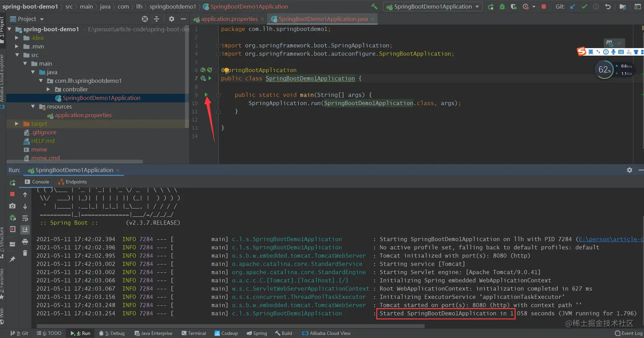Start debugging with the bug icon

pyautogui.click(x=502, y=7)
